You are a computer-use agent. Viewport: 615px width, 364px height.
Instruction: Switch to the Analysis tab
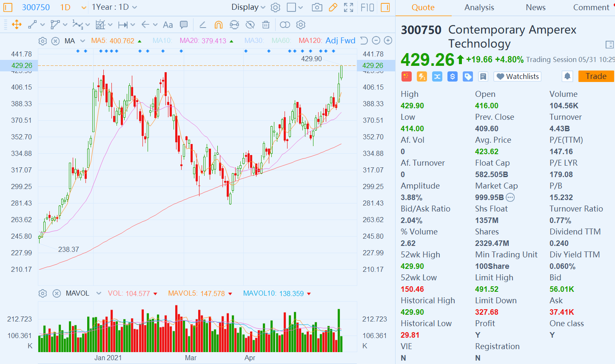[x=479, y=7]
